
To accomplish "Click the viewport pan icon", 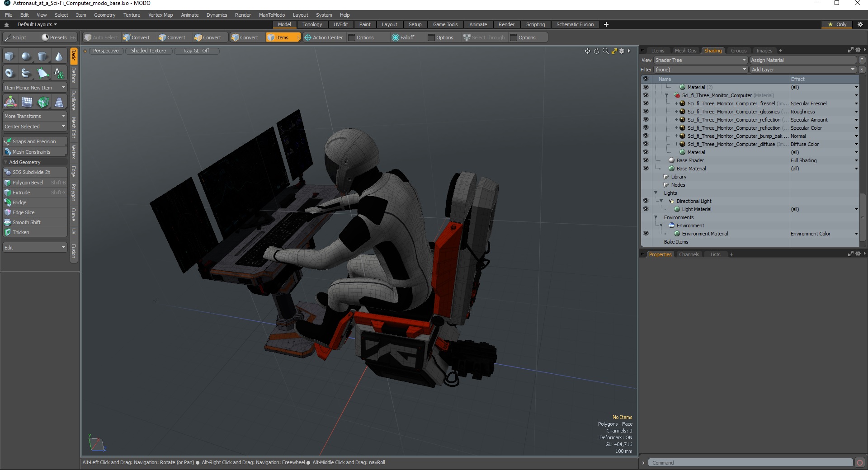I will click(x=587, y=51).
